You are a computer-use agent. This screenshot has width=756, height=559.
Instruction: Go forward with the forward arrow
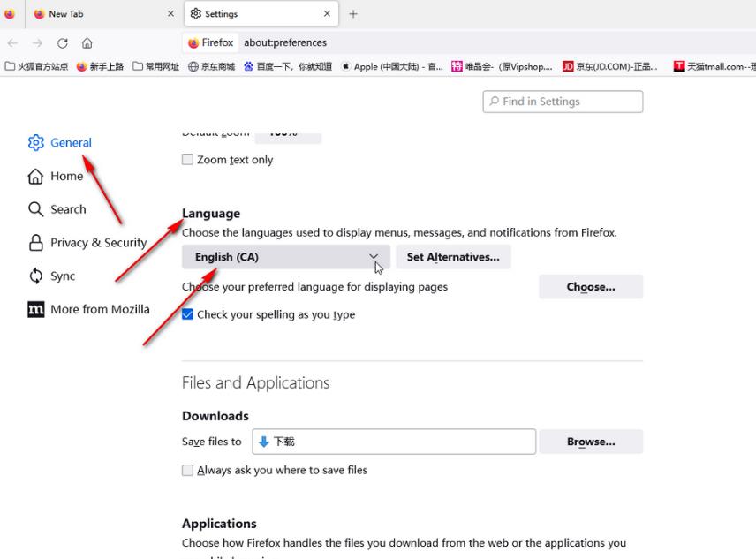click(38, 43)
